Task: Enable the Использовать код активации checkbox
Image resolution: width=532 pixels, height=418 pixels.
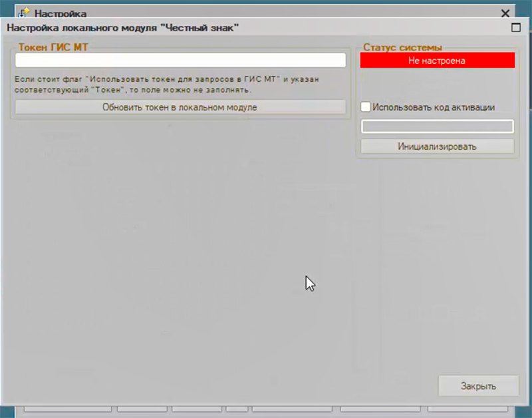Action: [365, 107]
